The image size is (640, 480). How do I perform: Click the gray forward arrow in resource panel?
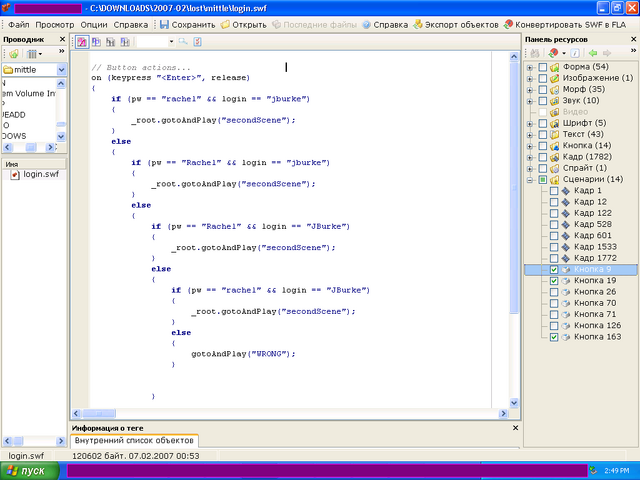pyautogui.click(x=607, y=53)
